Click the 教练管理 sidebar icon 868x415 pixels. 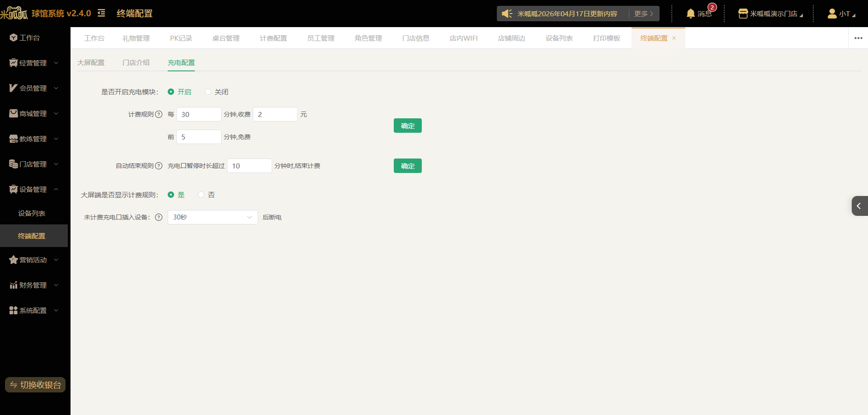(x=14, y=139)
